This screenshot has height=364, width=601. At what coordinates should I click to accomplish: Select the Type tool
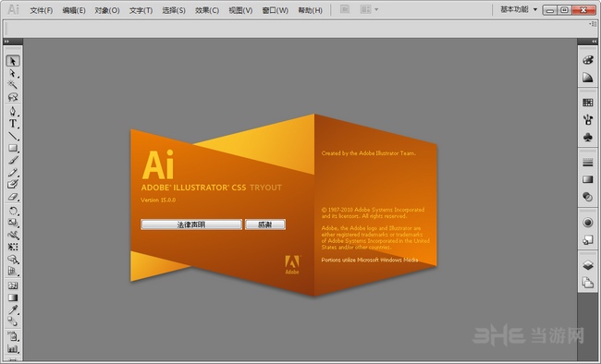pyautogui.click(x=13, y=124)
